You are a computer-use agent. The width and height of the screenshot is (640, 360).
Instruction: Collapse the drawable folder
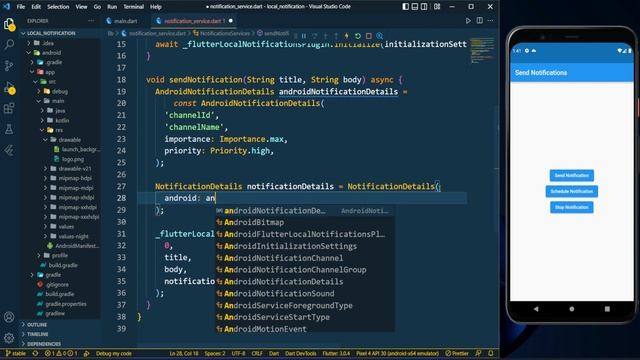pyautogui.click(x=69, y=140)
